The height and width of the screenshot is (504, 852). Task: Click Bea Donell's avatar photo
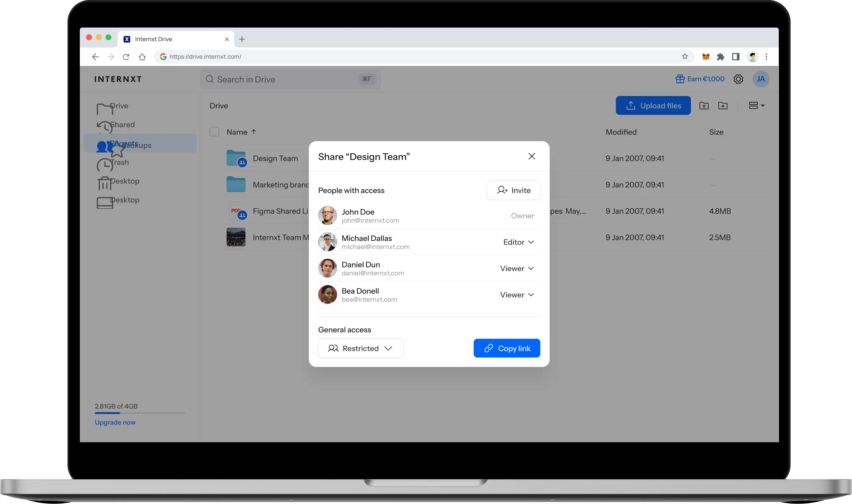coord(327,295)
